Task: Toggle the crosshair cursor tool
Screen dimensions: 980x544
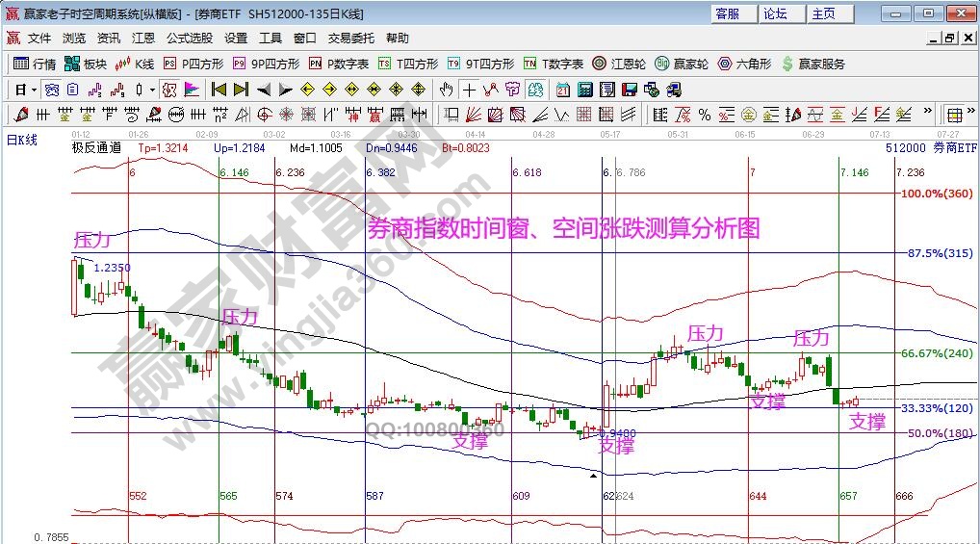Action: point(469,90)
